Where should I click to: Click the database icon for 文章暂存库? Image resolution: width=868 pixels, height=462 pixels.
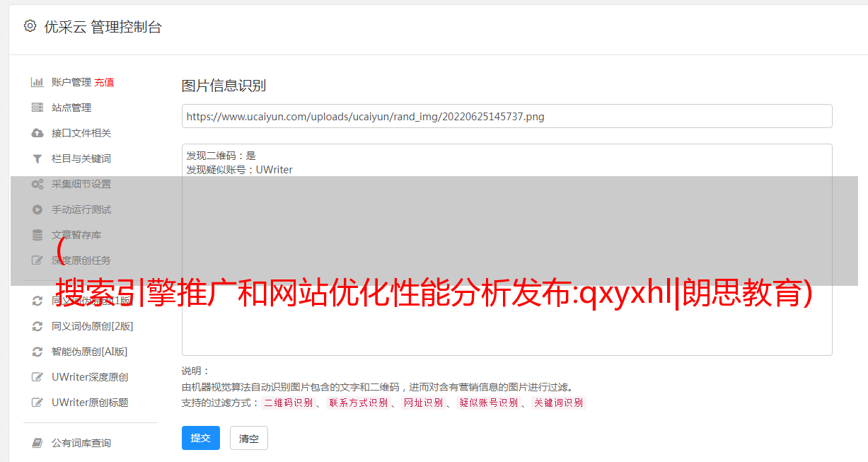tap(37, 235)
